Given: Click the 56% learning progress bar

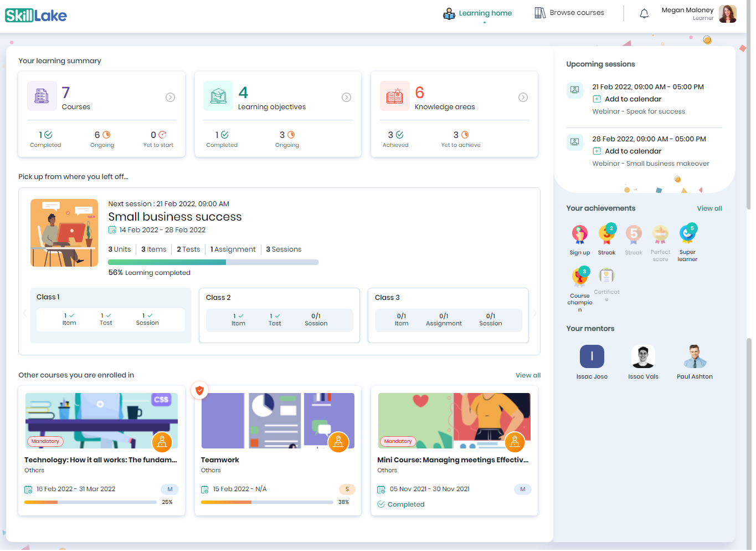Looking at the screenshot, I should tap(213, 262).
